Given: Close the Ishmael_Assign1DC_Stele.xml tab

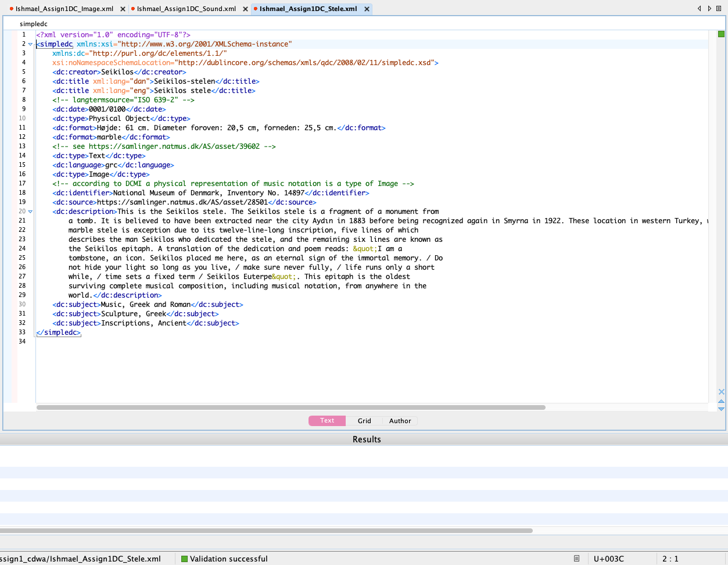Looking at the screenshot, I should click(x=367, y=9).
